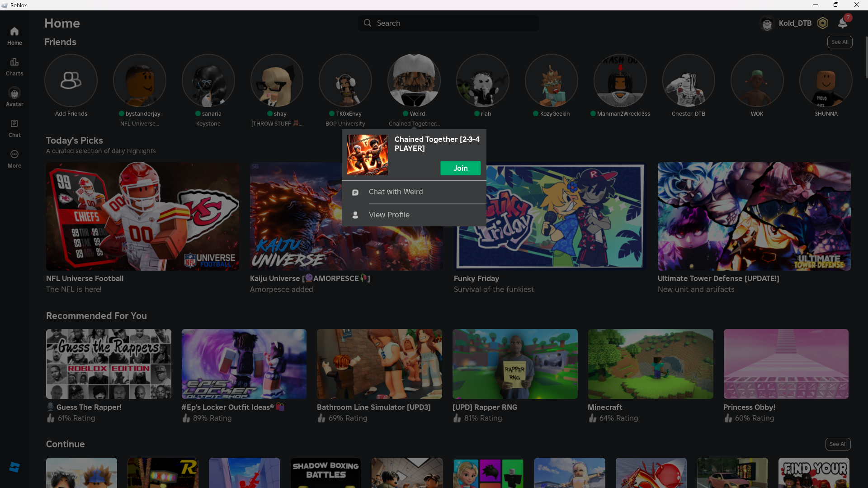Image resolution: width=868 pixels, height=488 pixels.
Task: Open Guess The Rapper thumbnail
Action: point(108,364)
